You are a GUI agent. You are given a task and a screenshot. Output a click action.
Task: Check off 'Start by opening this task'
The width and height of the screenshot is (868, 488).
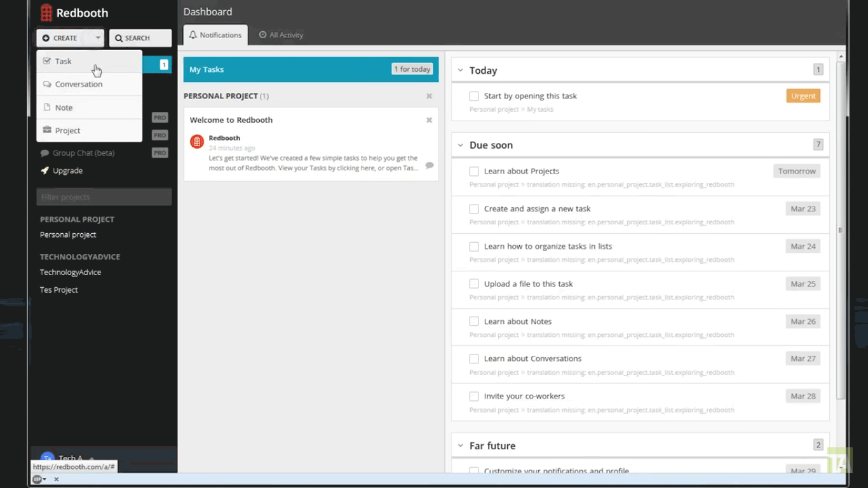474,96
